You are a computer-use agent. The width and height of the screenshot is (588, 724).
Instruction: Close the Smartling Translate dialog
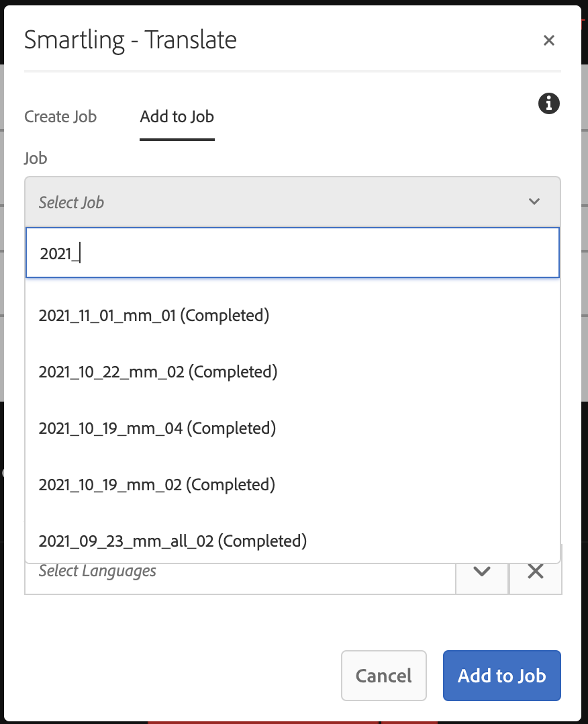pos(548,41)
